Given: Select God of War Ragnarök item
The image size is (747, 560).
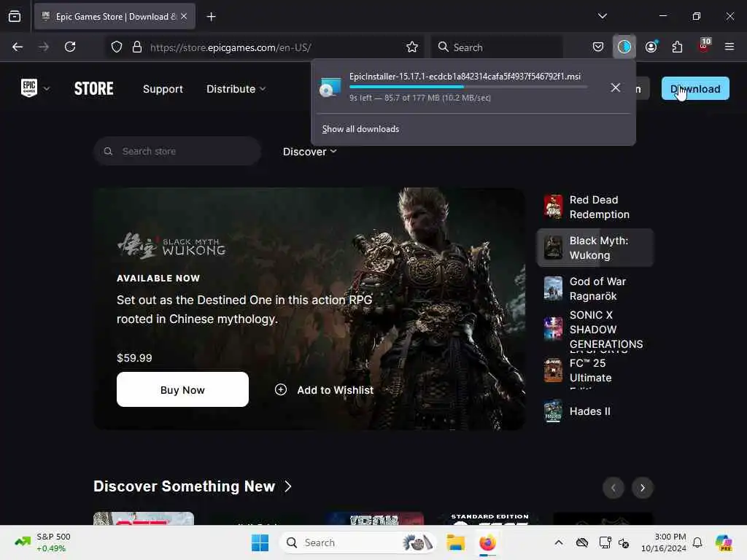Looking at the screenshot, I should click(595, 289).
